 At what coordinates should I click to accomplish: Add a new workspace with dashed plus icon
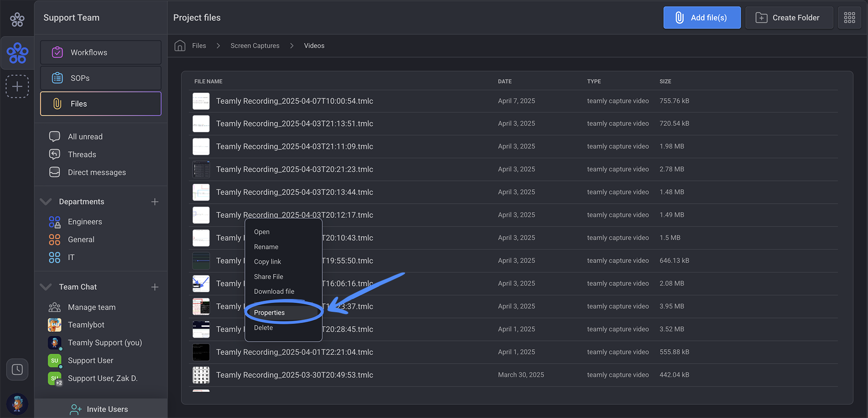(17, 86)
